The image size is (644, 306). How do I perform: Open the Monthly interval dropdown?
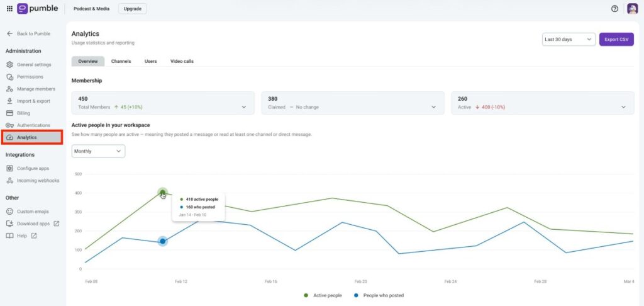pos(98,151)
